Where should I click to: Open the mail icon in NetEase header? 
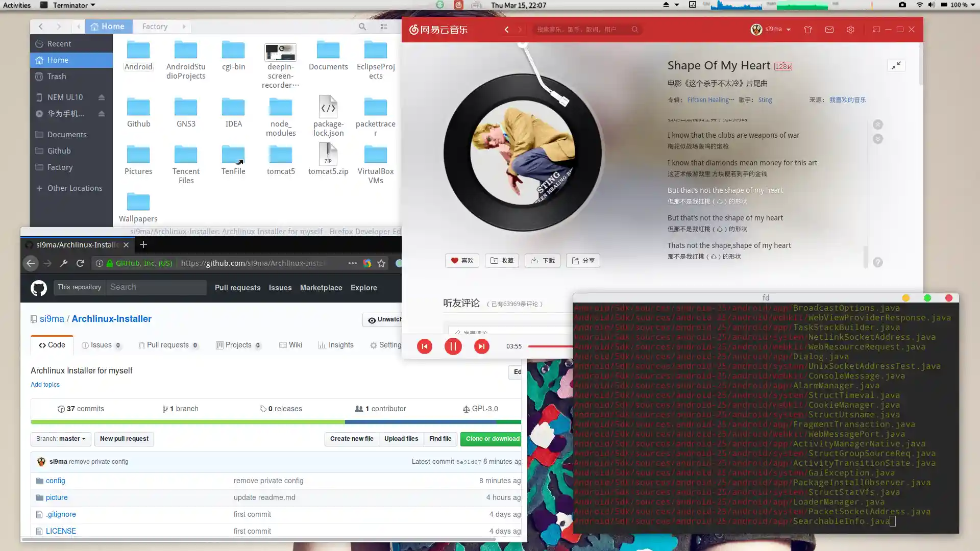click(829, 30)
